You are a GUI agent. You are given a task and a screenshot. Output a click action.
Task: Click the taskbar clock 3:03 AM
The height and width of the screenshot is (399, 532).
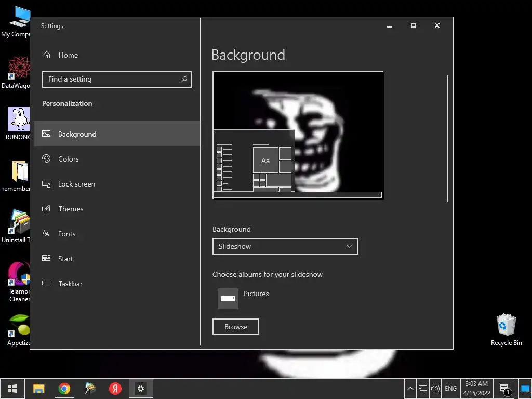477,389
